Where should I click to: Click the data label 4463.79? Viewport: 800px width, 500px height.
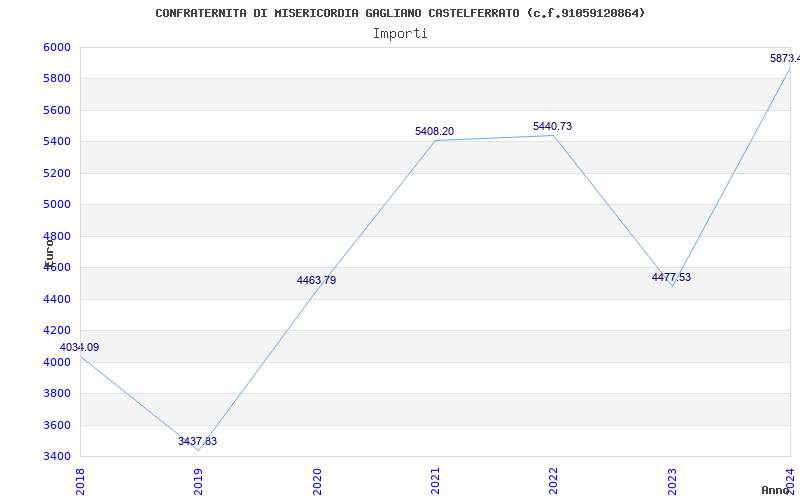pyautogui.click(x=316, y=280)
